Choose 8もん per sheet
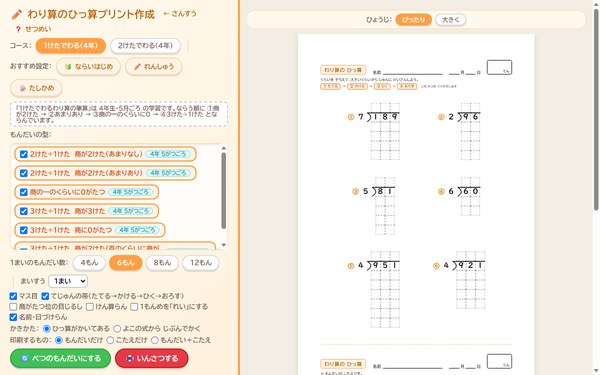Screen dimensions: 600x375 pyautogui.click(x=162, y=263)
